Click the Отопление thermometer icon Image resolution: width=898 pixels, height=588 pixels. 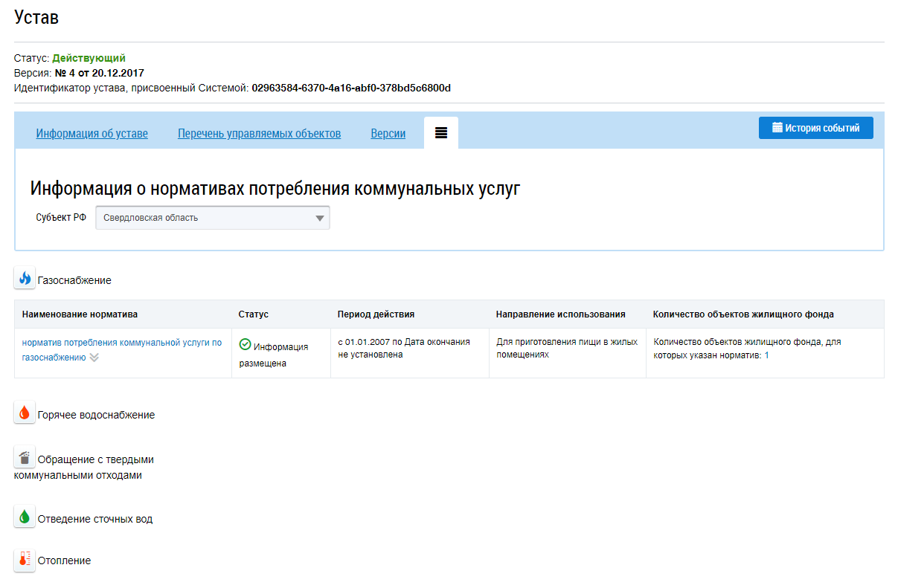click(x=25, y=560)
